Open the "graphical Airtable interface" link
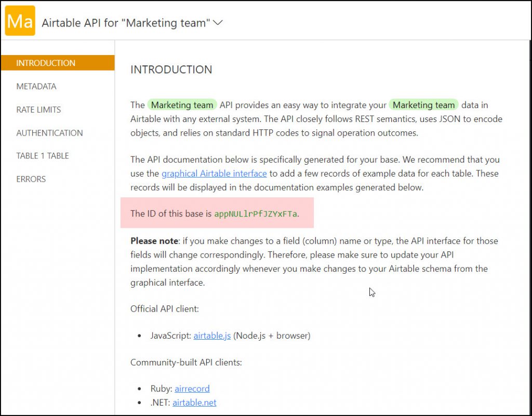Screen dimensions: 532x416 coord(214,173)
